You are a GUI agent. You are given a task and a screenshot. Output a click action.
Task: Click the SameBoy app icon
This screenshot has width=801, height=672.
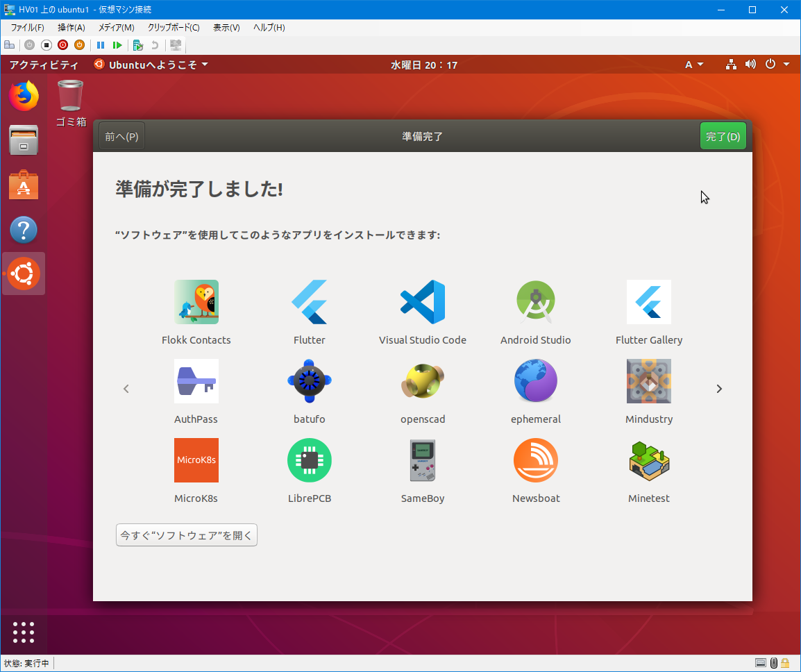click(422, 460)
